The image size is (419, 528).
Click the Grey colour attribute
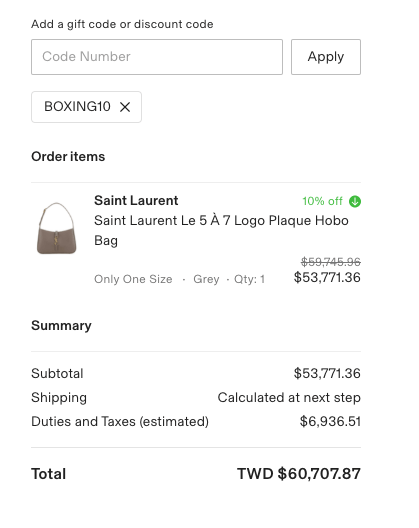coord(206,279)
